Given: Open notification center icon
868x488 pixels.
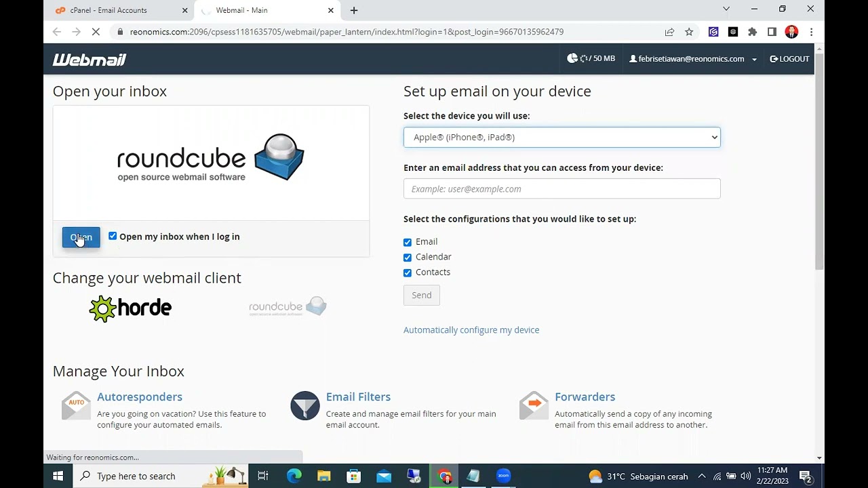Looking at the screenshot, I should 806,476.
